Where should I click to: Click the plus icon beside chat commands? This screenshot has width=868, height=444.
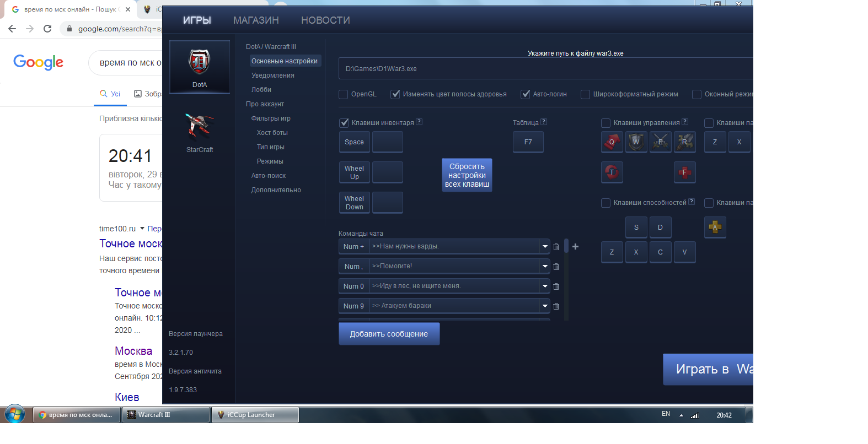575,247
